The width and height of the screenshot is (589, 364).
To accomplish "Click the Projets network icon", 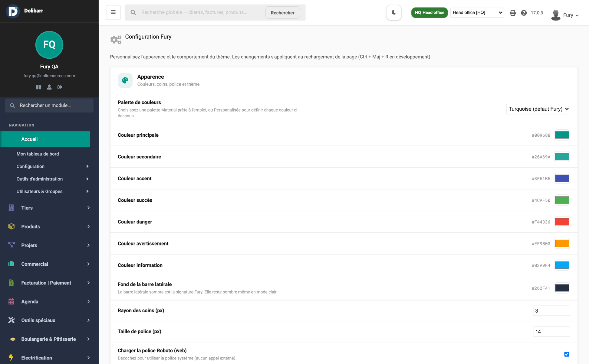I will coord(12,245).
